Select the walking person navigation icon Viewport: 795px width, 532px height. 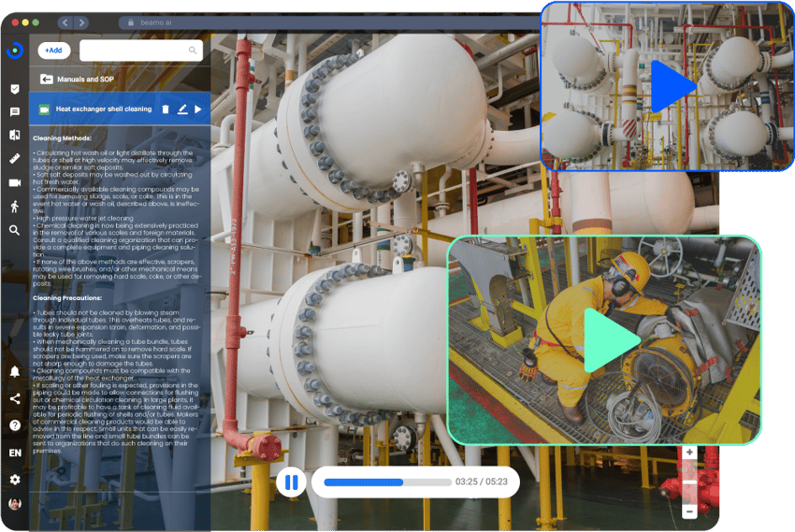(15, 207)
